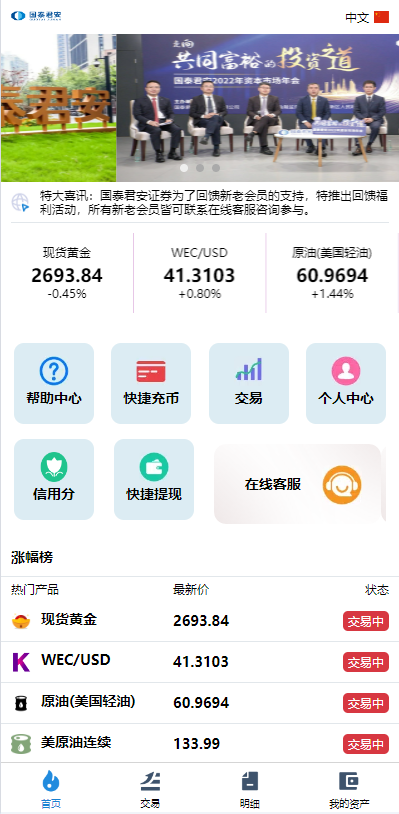
Task: Click 交易中 button for 现货黄金
Action: coord(366,621)
